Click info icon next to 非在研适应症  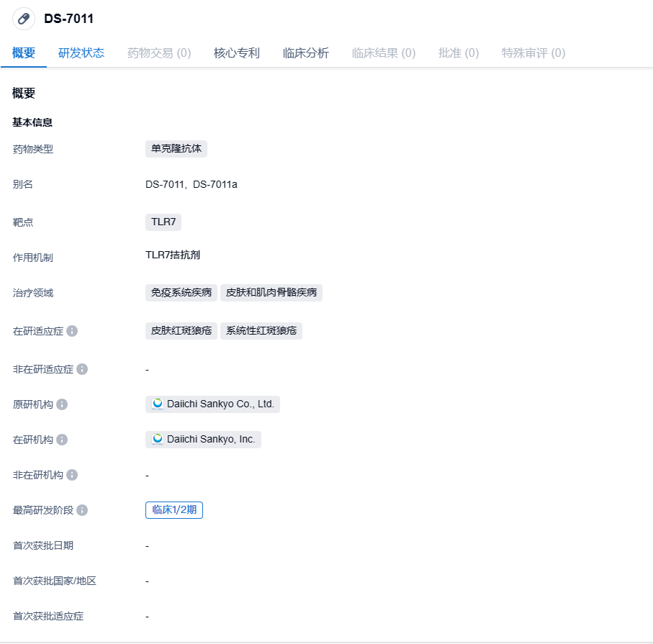click(x=82, y=369)
